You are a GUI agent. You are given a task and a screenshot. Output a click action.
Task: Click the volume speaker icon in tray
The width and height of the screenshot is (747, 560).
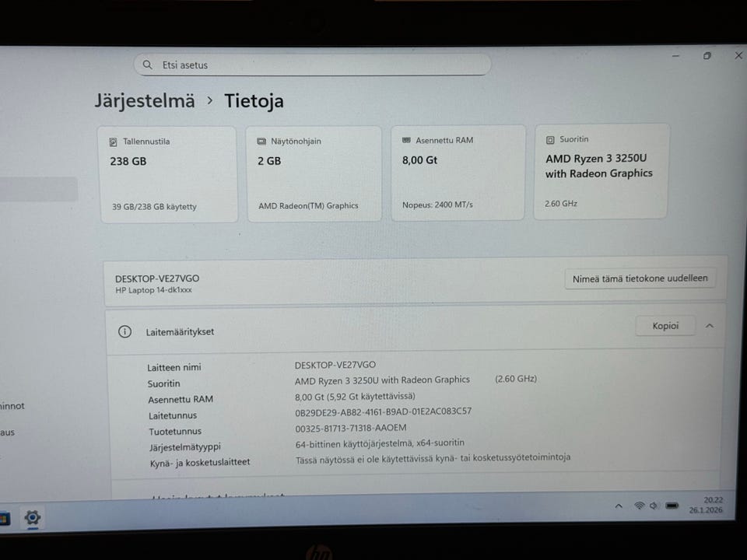pos(654,506)
